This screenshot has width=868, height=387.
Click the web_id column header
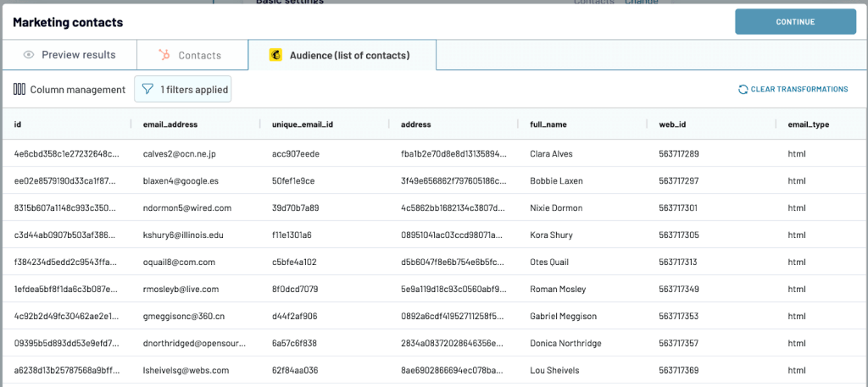[672, 124]
